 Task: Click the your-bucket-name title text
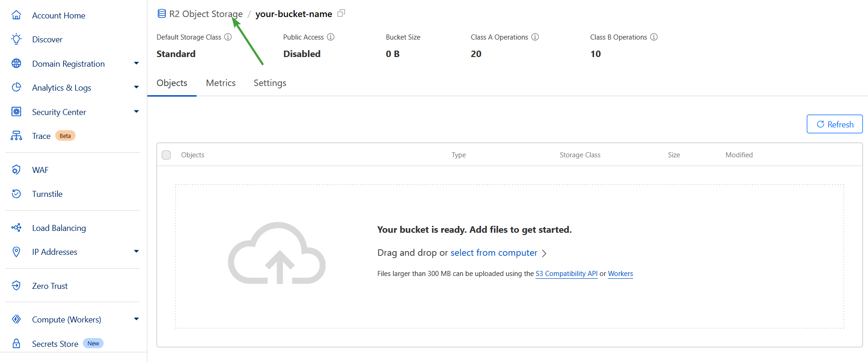pos(294,14)
